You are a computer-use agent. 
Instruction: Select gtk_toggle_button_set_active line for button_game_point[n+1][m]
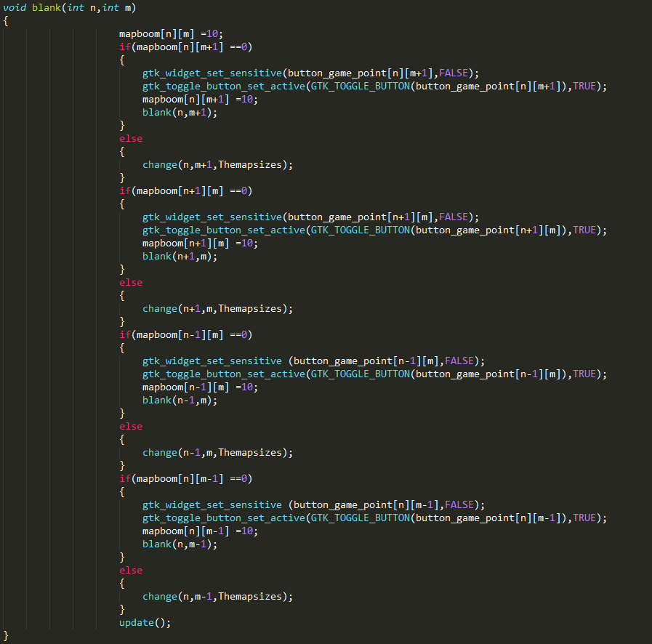point(374,230)
